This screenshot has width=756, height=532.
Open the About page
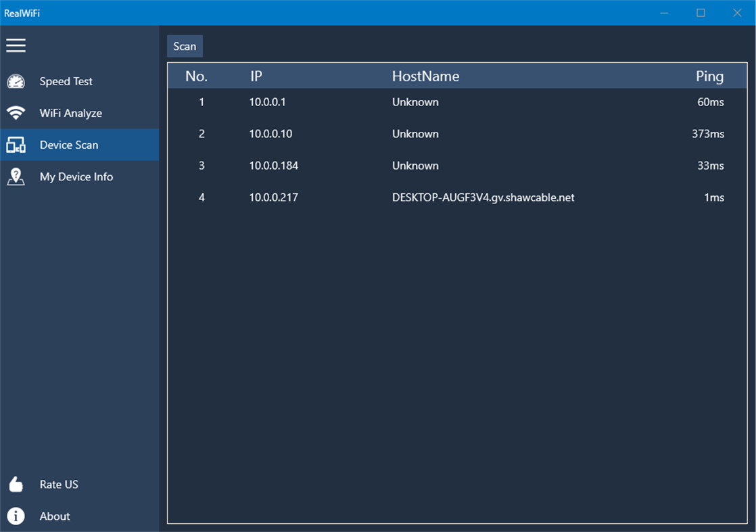pyautogui.click(x=54, y=516)
